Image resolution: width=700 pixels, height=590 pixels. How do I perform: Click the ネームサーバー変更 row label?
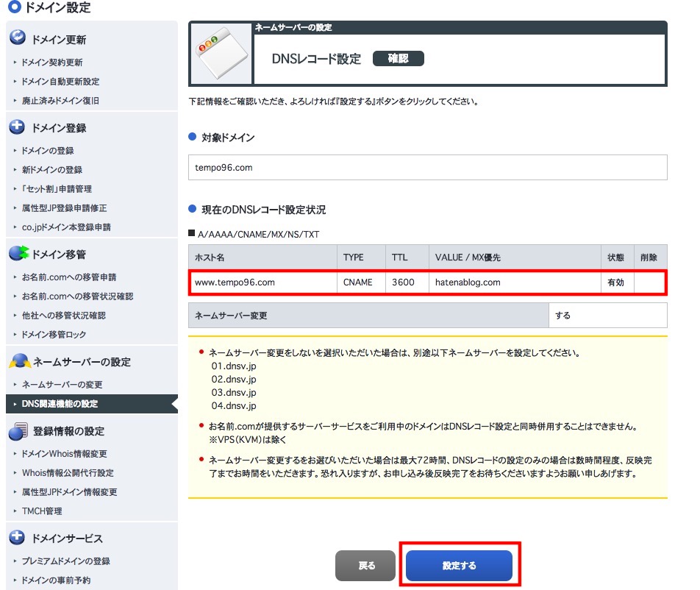368,316
